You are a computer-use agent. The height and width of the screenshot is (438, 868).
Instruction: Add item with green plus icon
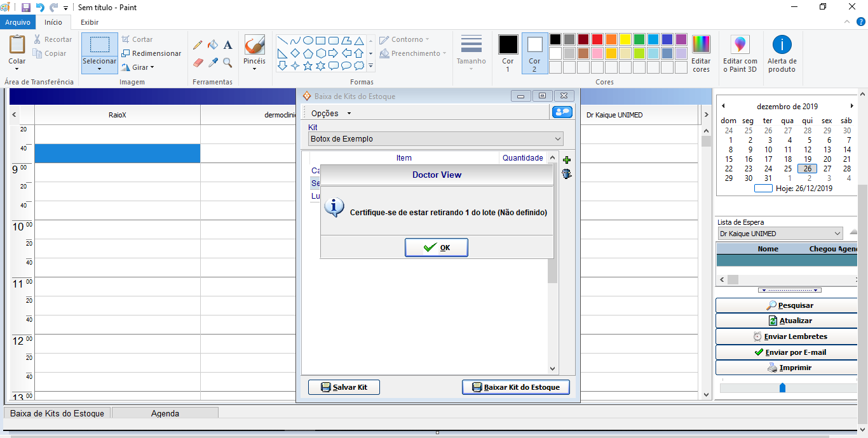(567, 160)
